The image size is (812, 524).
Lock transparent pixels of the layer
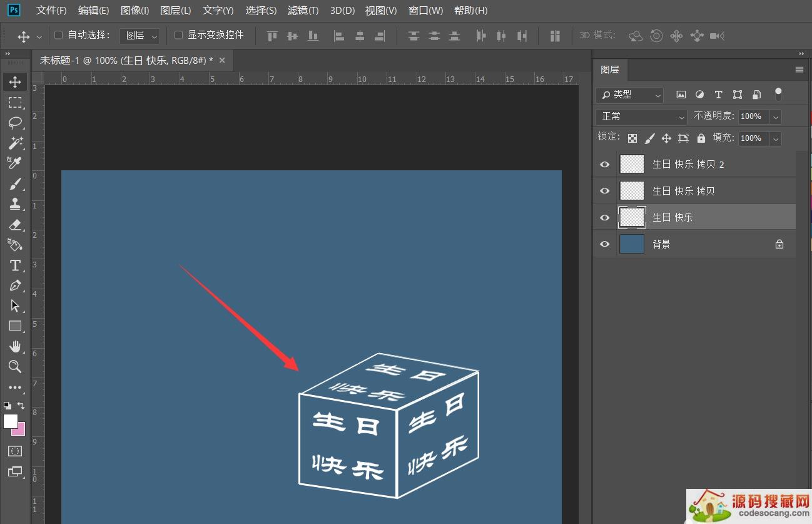pos(632,138)
